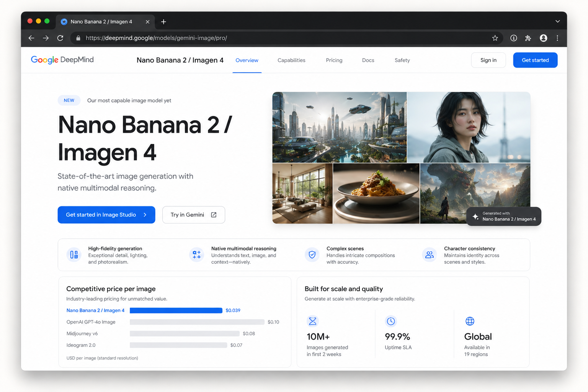
Task: Click the Google DeepMind logo
Action: [x=62, y=60]
